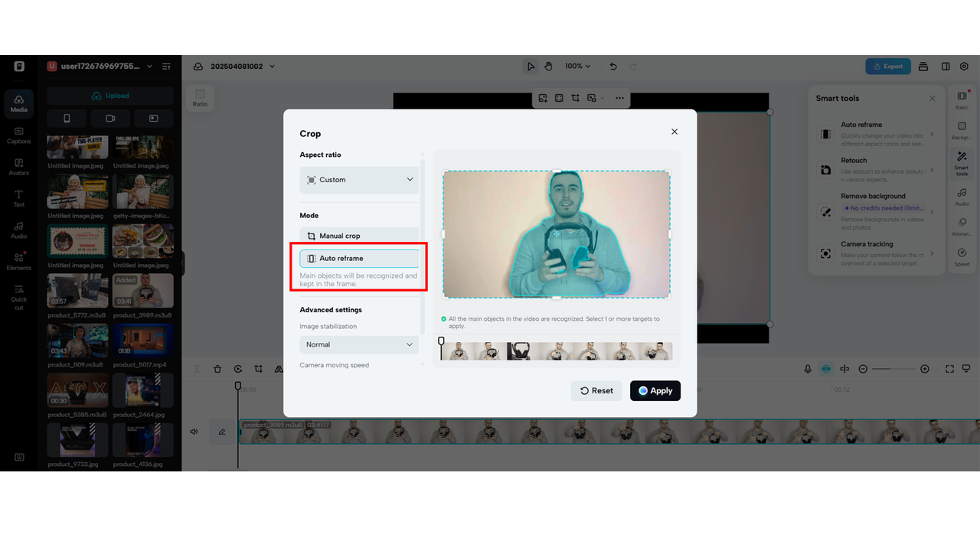Mute the track with speaker icon

point(194,432)
